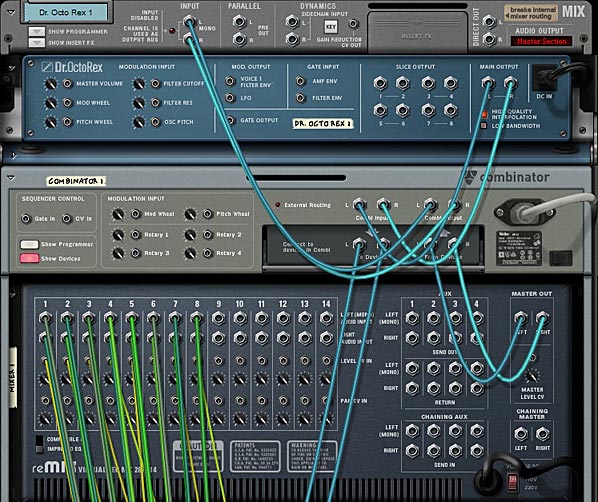Click the Mix Channel Parallel L output jack
Image resolution: width=598 pixels, height=502 pixels.
coord(239,22)
